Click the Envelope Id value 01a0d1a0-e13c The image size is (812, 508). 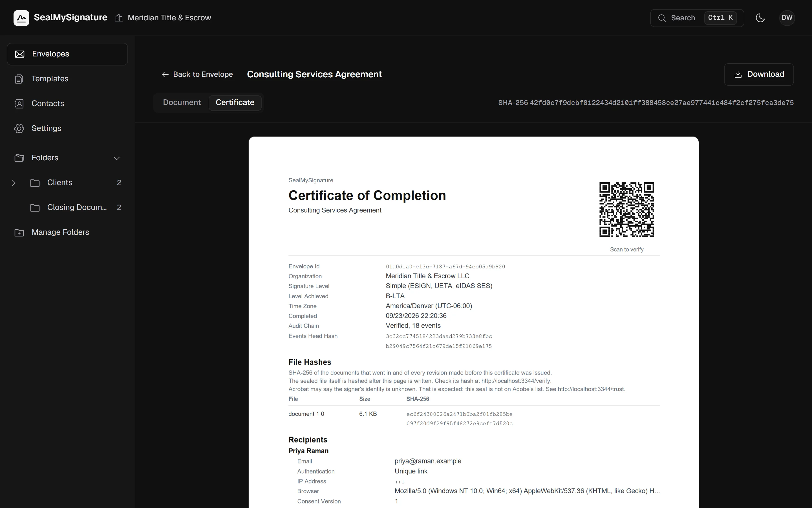[445, 267]
